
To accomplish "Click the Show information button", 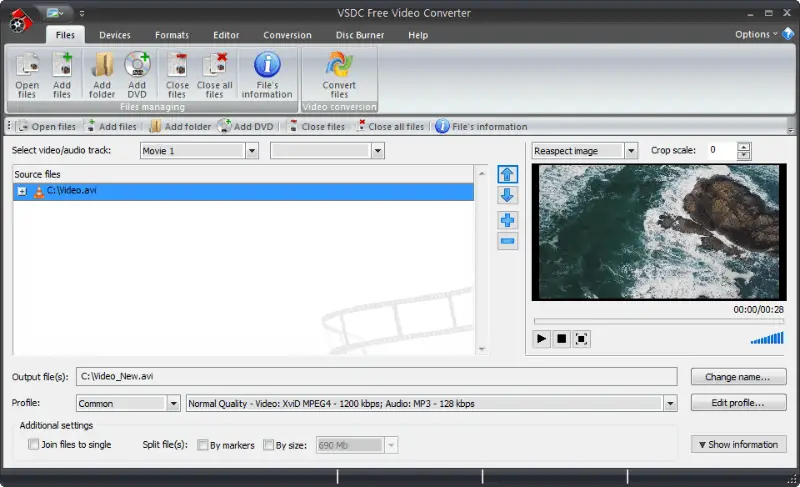I will click(x=738, y=444).
